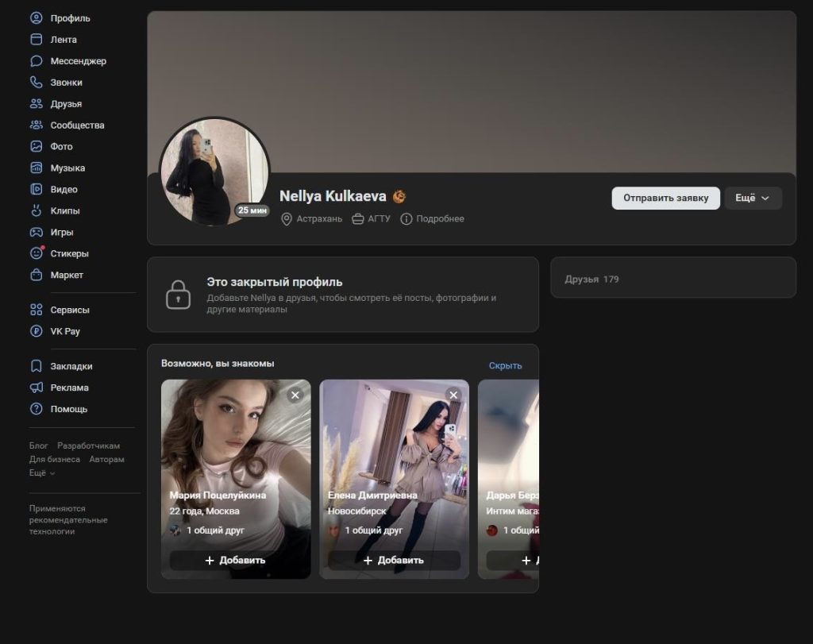813x644 pixels.
Task: Click the Отправить заявку button
Action: click(665, 198)
